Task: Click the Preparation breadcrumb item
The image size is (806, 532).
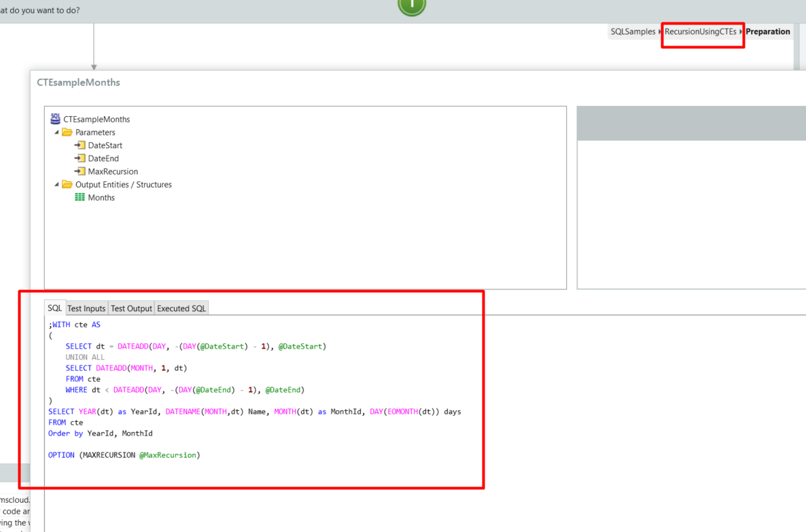Action: [768, 32]
